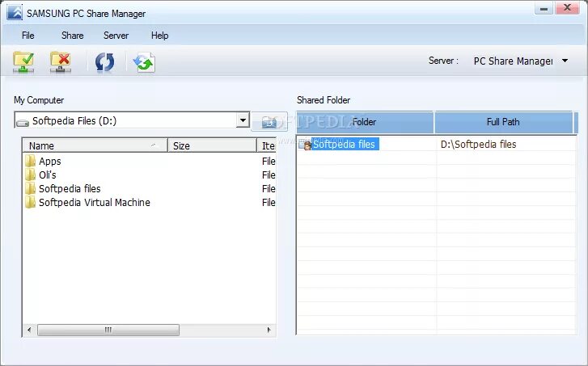Click the Full Path column header
Viewport: 588px width, 366px height.
click(504, 122)
